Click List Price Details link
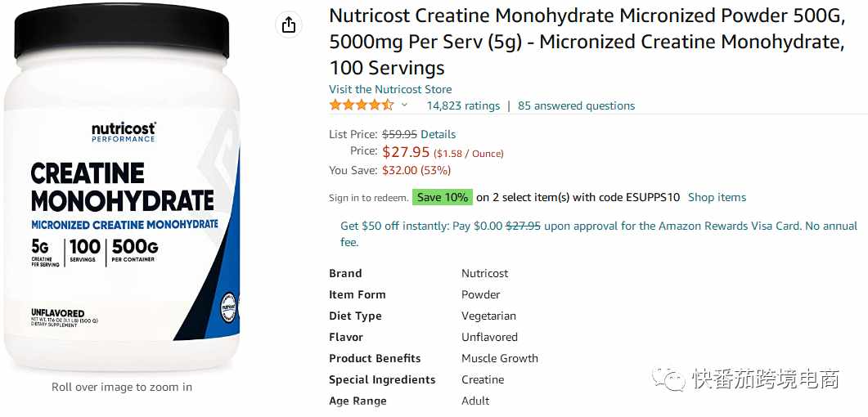 tap(438, 134)
